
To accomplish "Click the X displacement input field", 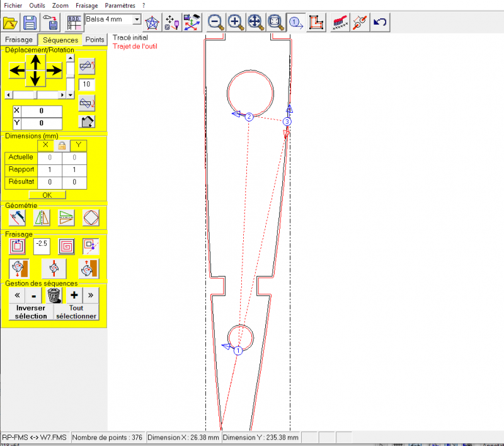I will (42, 111).
